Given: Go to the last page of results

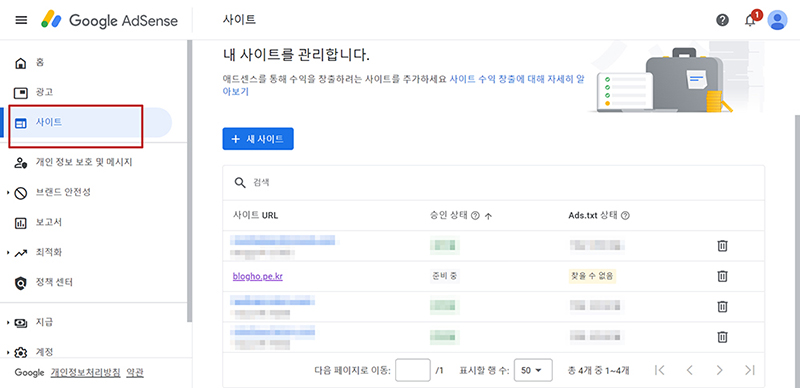Looking at the screenshot, I should tap(749, 370).
